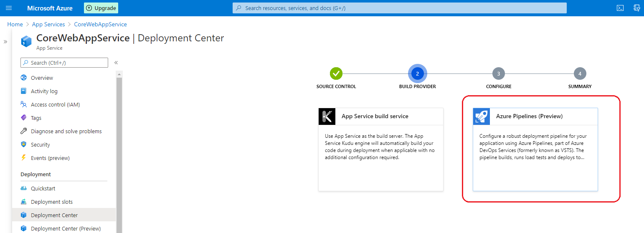Click the Quickstart cloud icon
Image resolution: width=644 pixels, height=233 pixels.
click(24, 188)
